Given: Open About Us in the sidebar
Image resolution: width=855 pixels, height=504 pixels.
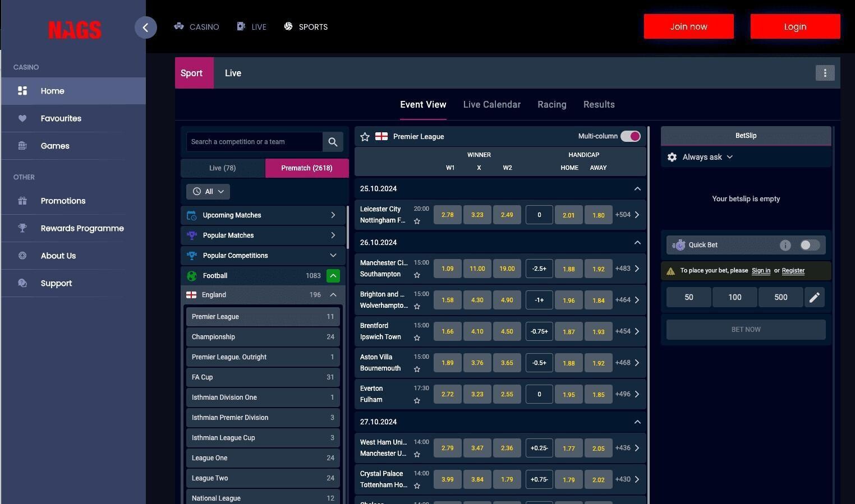Looking at the screenshot, I should 73,256.
